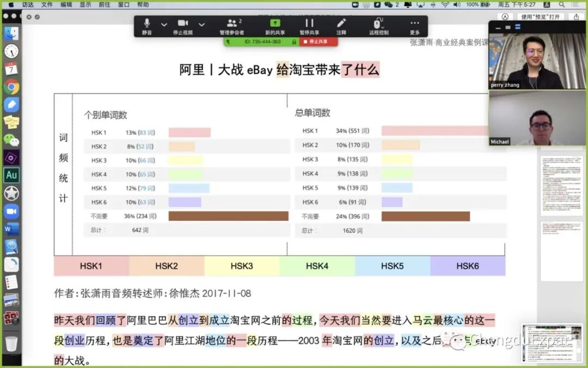Switch video panel to stacked-tiles view
Image resolution: width=588 pixels, height=368 pixels.
[x=518, y=27]
